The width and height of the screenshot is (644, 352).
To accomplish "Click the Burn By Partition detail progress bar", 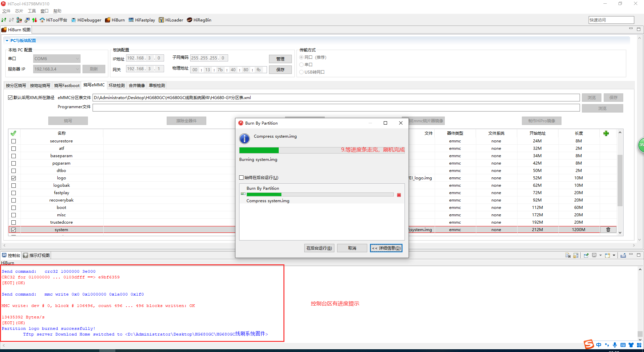I will pos(320,194).
